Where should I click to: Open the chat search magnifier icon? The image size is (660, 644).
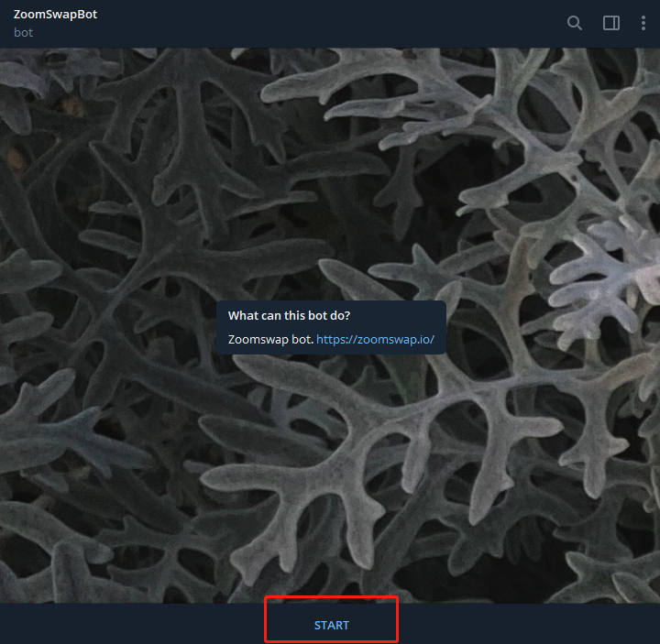(x=574, y=23)
